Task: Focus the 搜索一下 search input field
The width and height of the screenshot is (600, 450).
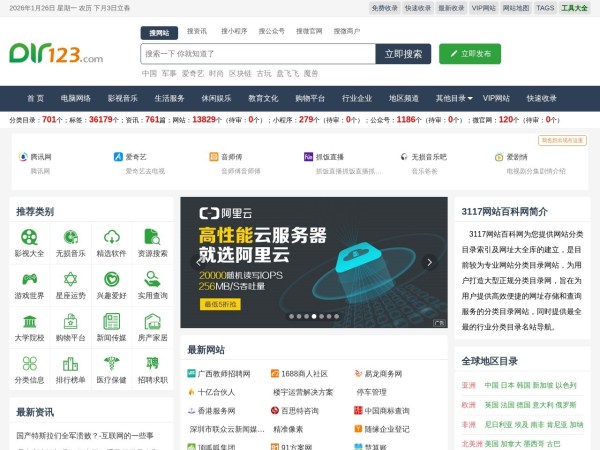Action: [258, 54]
